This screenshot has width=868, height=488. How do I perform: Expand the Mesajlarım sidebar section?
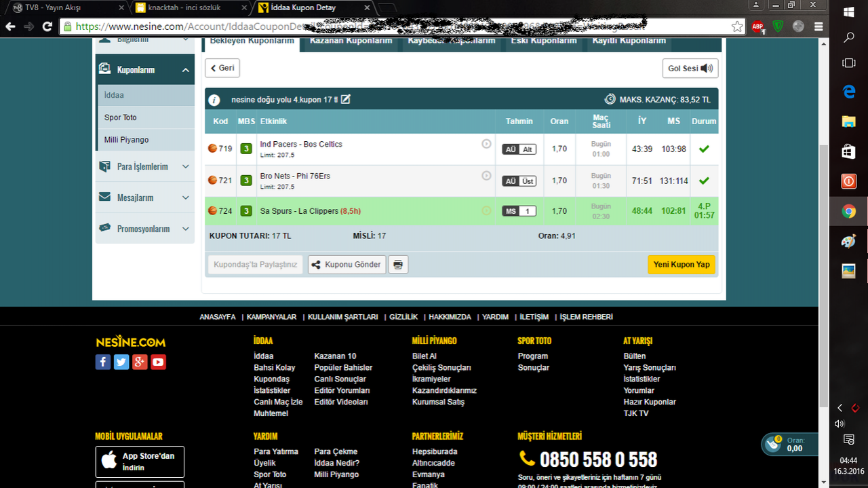tap(145, 198)
